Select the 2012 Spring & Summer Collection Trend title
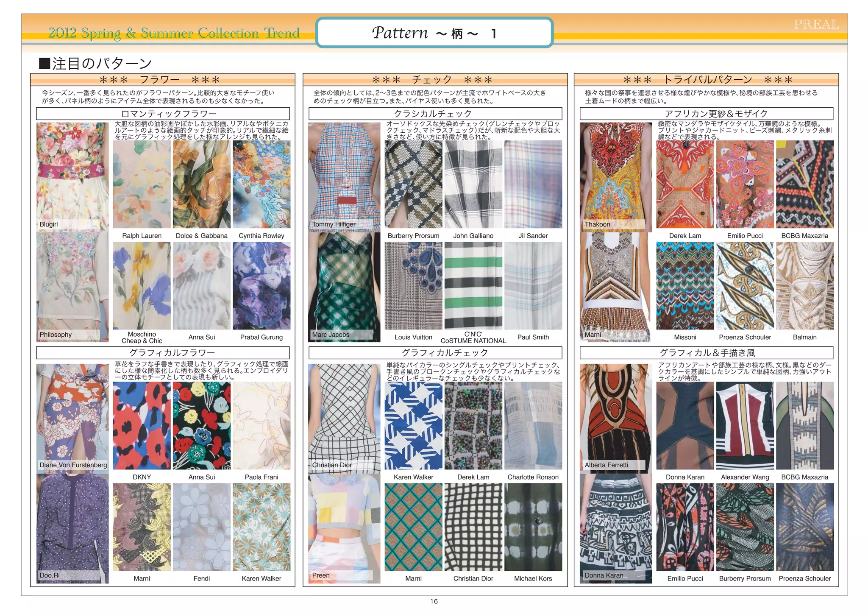The height and width of the screenshot is (614, 868). 174,33
